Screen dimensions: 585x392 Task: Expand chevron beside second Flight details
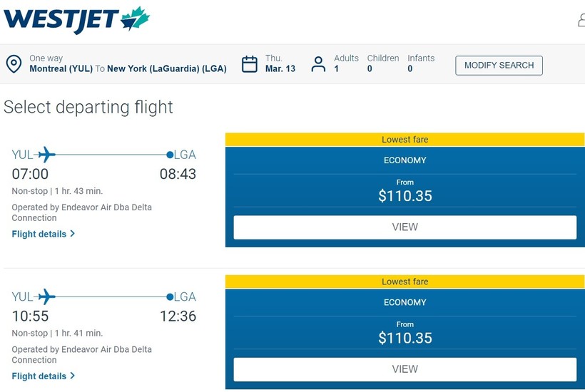[73, 376]
